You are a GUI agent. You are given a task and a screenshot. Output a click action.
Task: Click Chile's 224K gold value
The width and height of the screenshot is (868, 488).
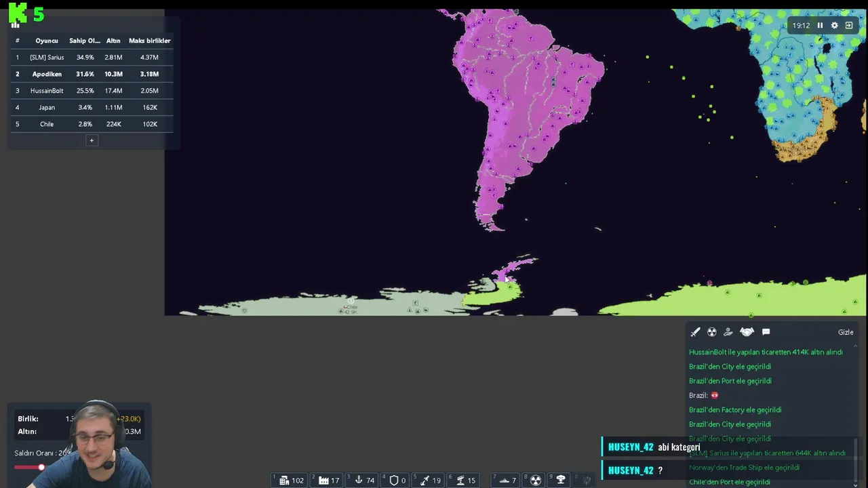(x=113, y=124)
